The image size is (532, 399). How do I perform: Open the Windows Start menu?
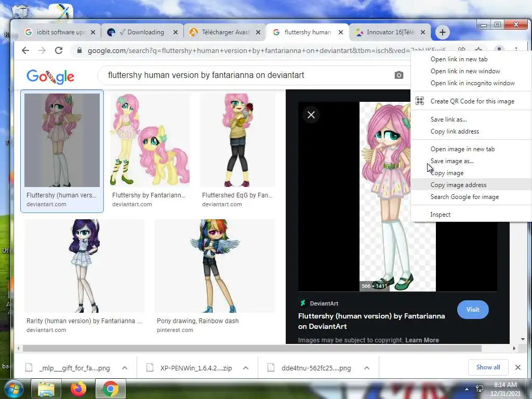(13, 389)
